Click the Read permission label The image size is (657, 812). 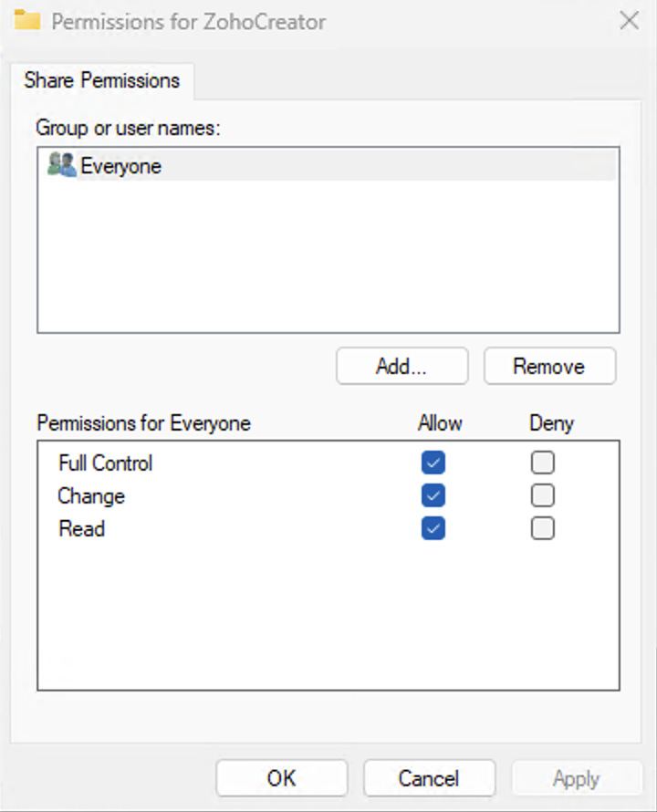(82, 528)
